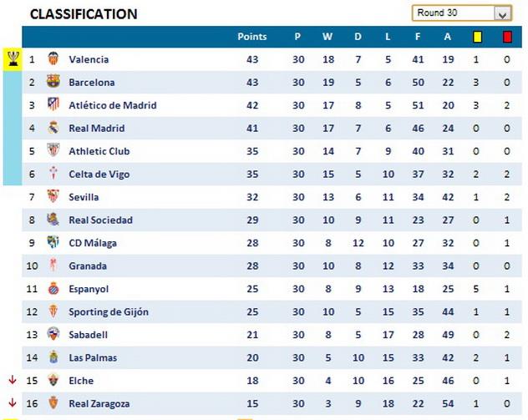Click the Real Madrid crest icon
The width and height of the screenshot is (528, 420).
point(53,128)
